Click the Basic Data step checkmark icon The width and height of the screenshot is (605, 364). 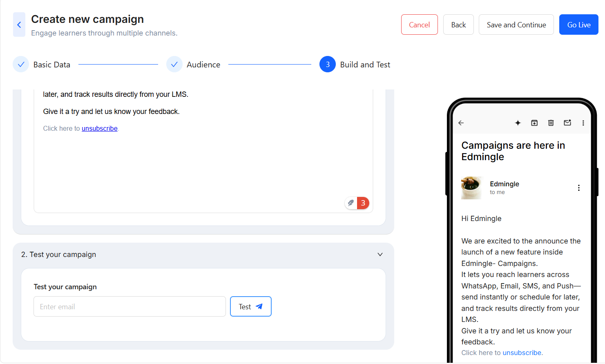21,65
